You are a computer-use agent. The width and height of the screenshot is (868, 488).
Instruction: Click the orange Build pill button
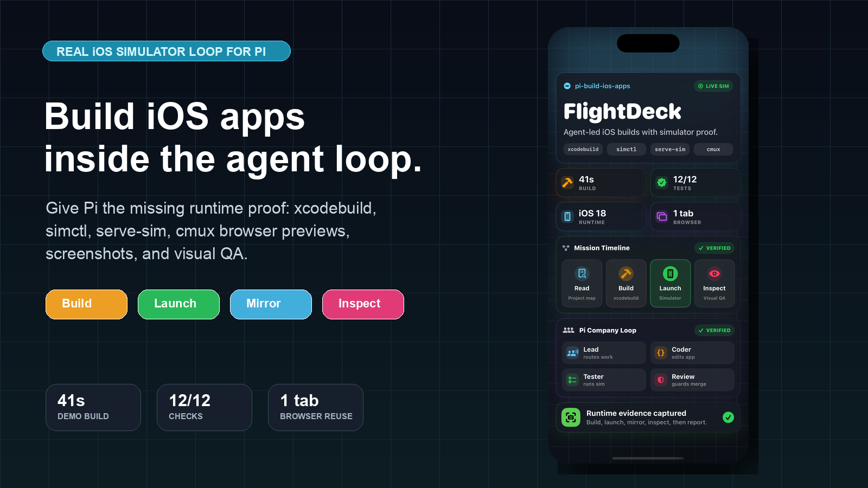coord(86,304)
